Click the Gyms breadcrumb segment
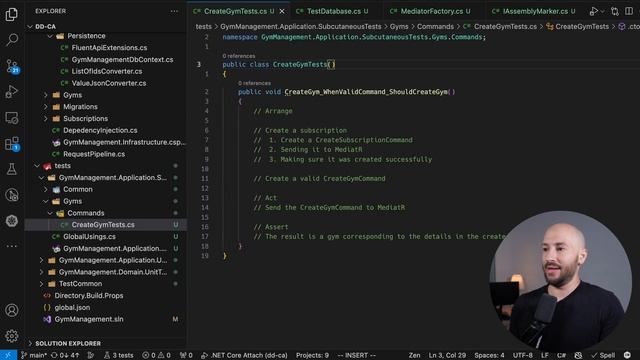Screen dimensions: 640x360 coord(399,27)
